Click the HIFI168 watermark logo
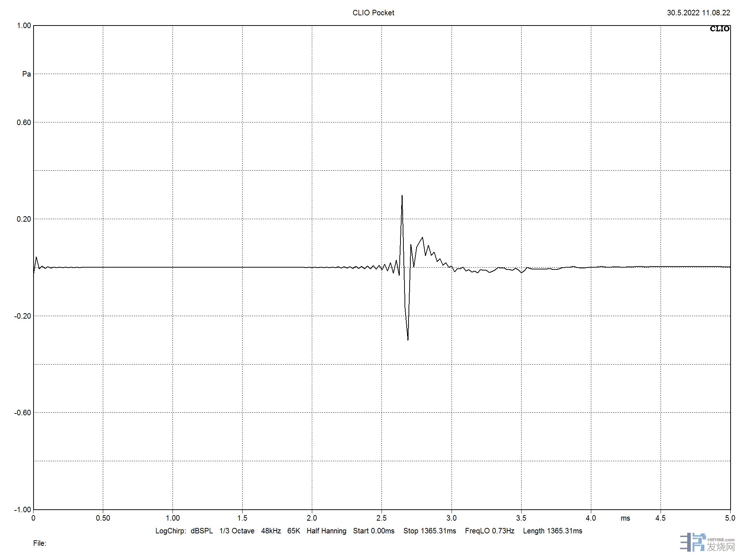Viewport: 747px width, 560px height. (707, 542)
